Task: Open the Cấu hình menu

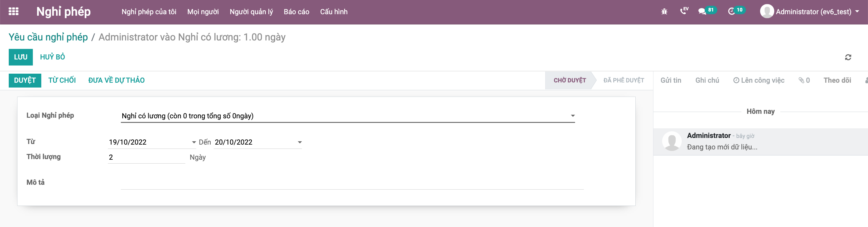Action: click(334, 12)
